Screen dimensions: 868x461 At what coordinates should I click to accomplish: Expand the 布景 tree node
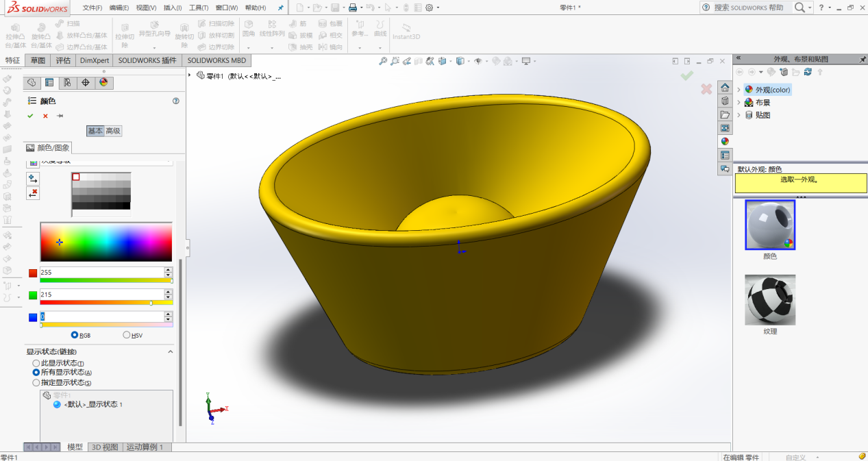[739, 103]
